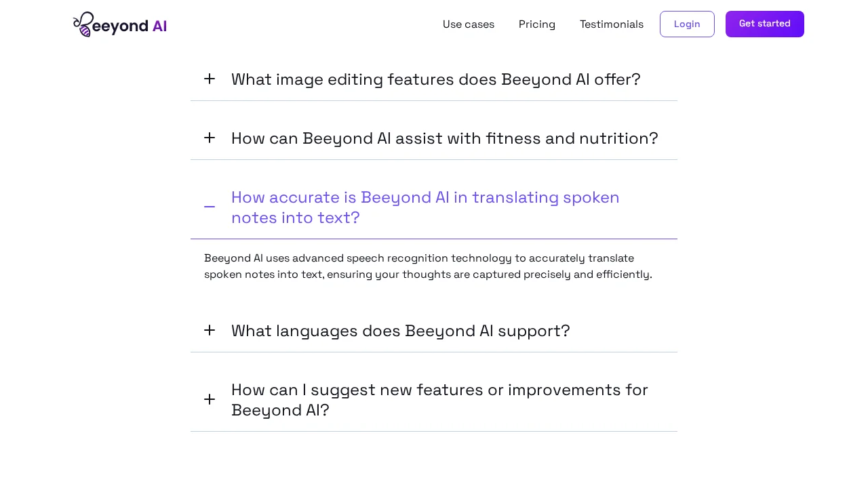The width and height of the screenshot is (868, 488).
Task: Expand the image editing features question
Action: click(435, 79)
